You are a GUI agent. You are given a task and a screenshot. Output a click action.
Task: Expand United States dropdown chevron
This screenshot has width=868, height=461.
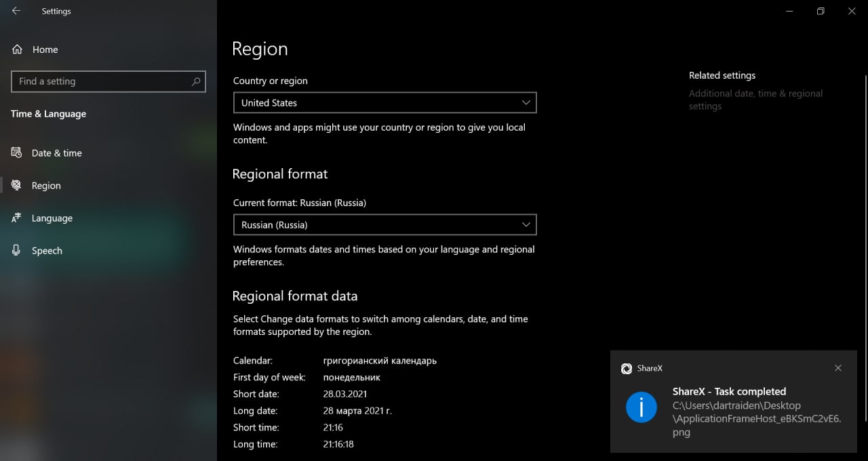pyautogui.click(x=526, y=102)
